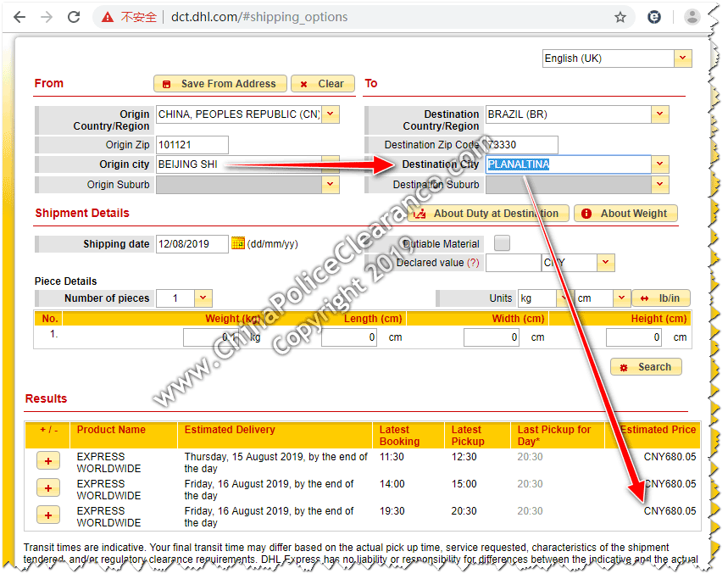
Task: Tick the Dutiable Material checkbox
Action: (502, 242)
